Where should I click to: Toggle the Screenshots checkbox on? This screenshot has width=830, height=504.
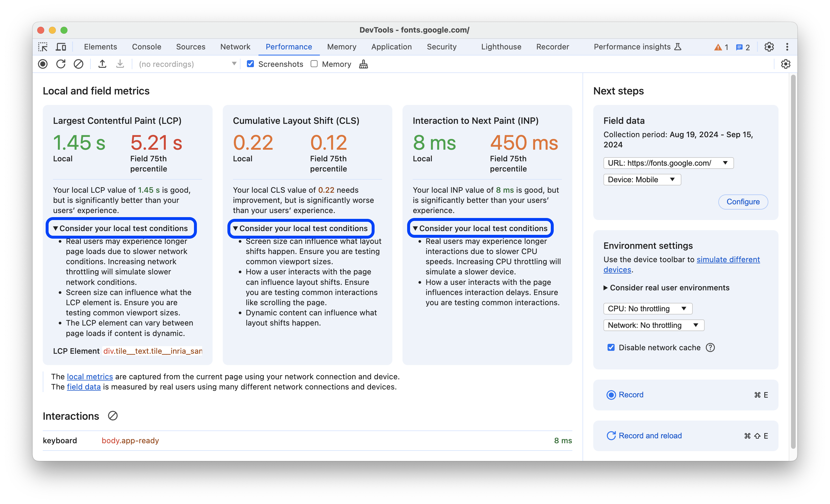pyautogui.click(x=250, y=64)
